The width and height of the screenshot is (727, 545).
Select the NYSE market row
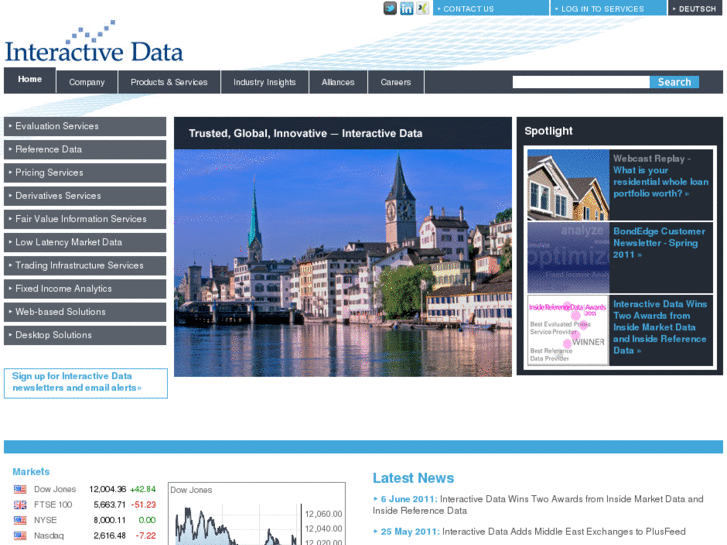tap(84, 520)
